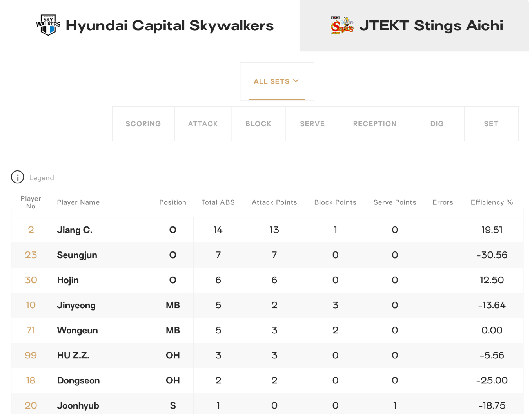The height and width of the screenshot is (414, 532).
Task: Select the SET statistics tab
Action: pos(491,124)
